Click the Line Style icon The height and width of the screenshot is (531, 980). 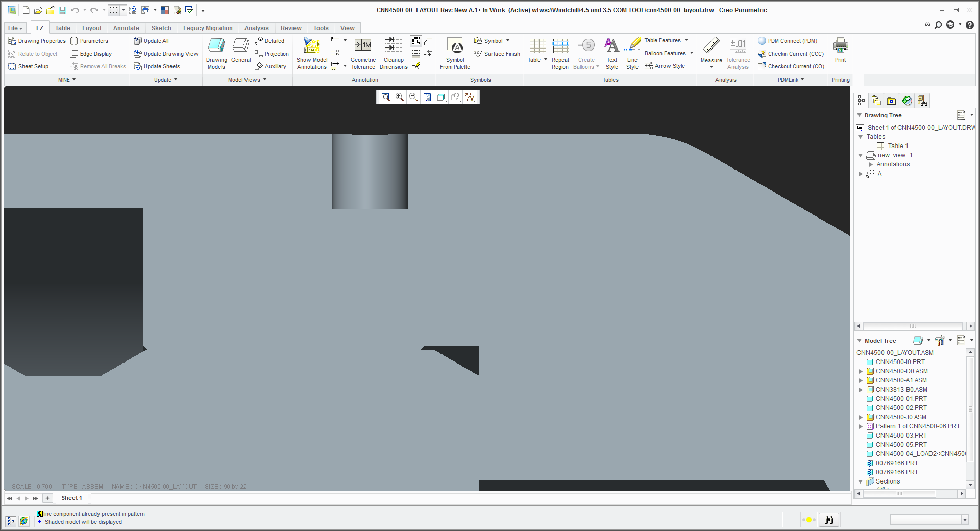pyautogui.click(x=632, y=53)
